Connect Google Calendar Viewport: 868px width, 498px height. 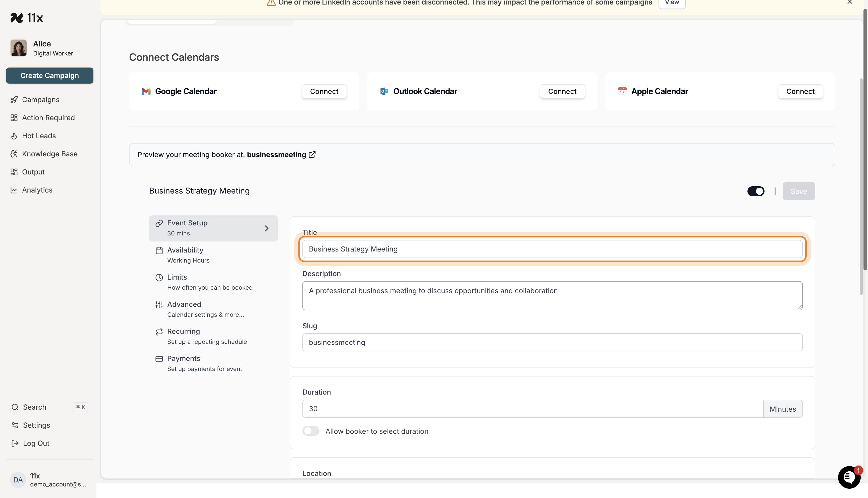click(324, 91)
